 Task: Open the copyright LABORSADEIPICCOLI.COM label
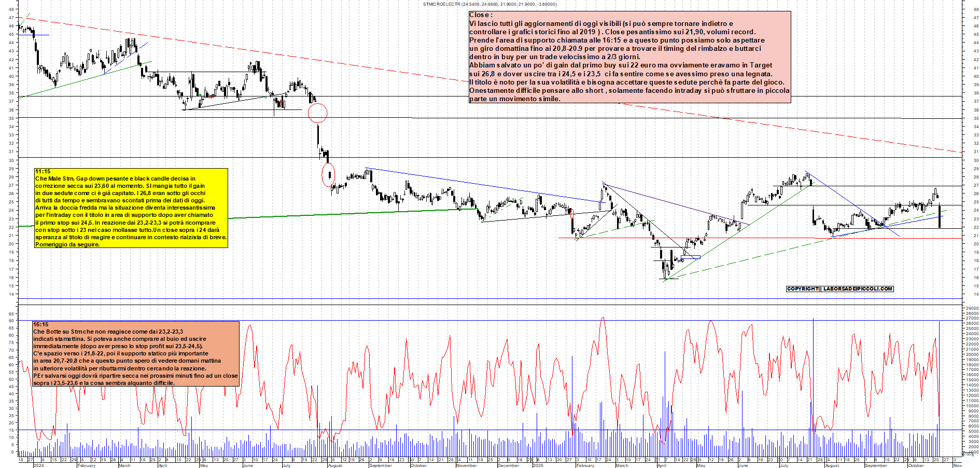[839, 288]
